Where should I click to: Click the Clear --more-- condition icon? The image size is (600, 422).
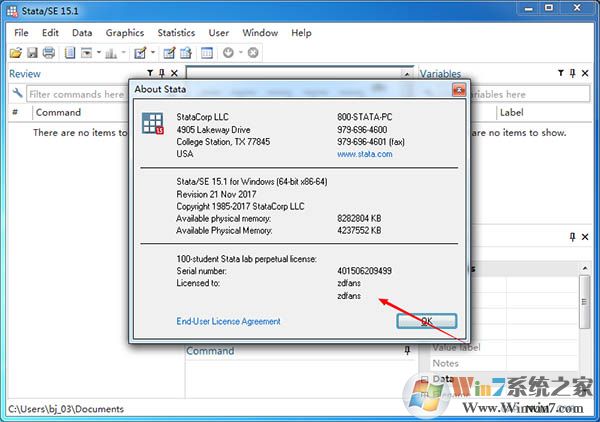coord(228,53)
